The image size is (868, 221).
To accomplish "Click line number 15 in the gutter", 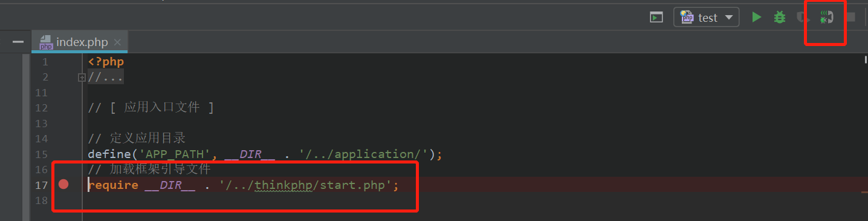I will 41,154.
